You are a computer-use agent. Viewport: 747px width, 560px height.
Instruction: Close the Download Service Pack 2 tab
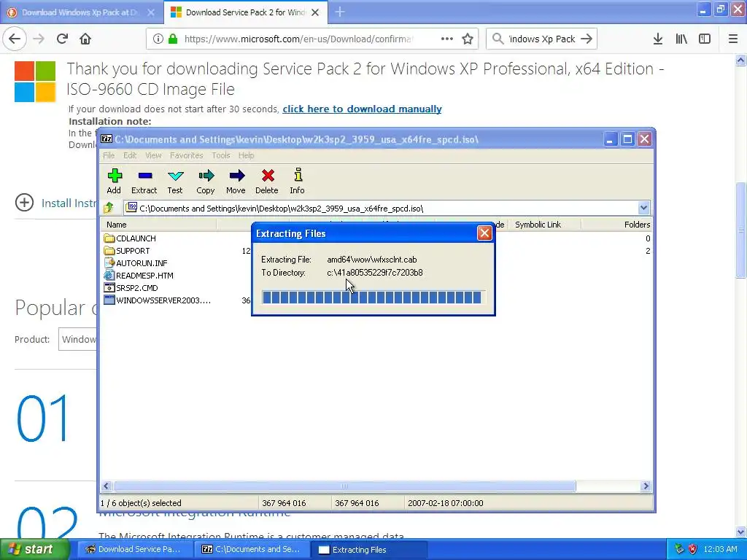click(315, 12)
